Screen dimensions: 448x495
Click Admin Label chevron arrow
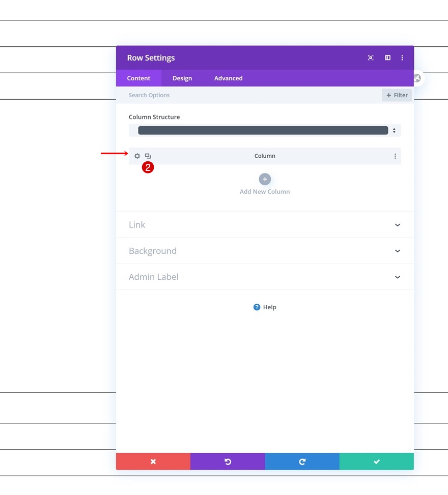(x=398, y=277)
